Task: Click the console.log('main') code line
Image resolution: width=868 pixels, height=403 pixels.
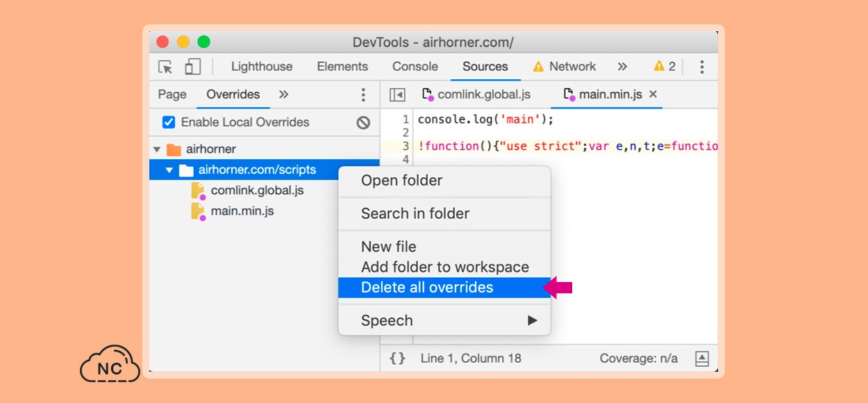Action: 485,120
